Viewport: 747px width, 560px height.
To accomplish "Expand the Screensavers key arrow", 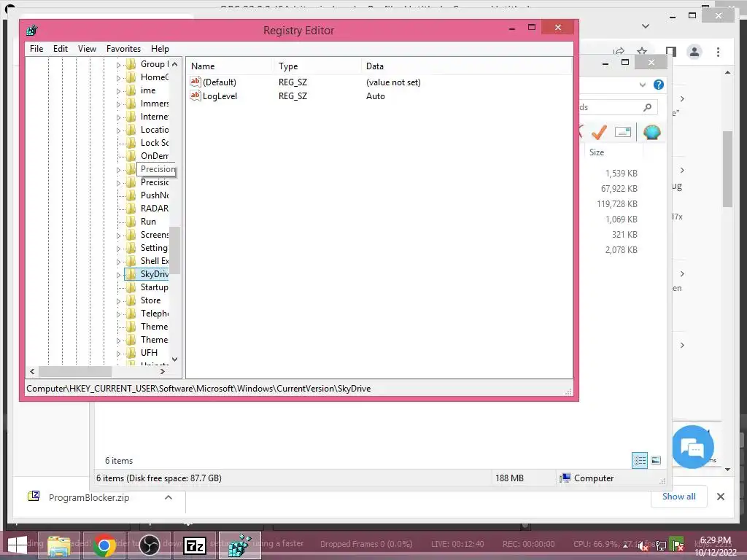I will click(118, 236).
